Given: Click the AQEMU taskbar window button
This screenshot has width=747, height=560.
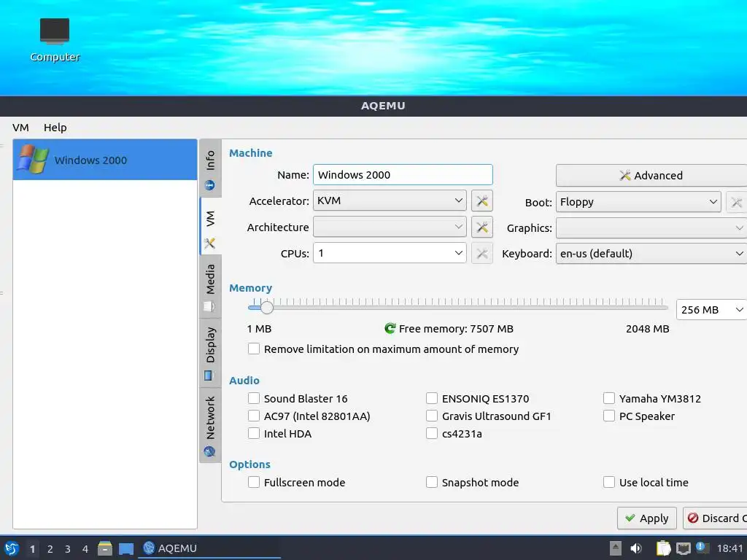Looking at the screenshot, I should click(x=209, y=548).
